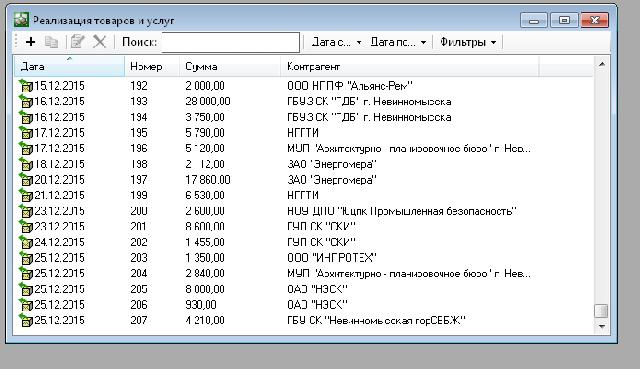Click the application icon in the title bar

[21, 20]
